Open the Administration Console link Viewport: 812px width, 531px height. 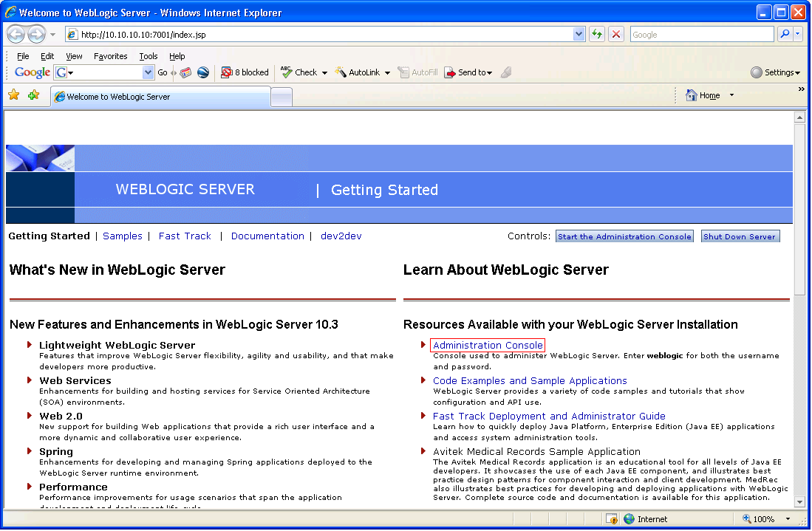coord(487,345)
